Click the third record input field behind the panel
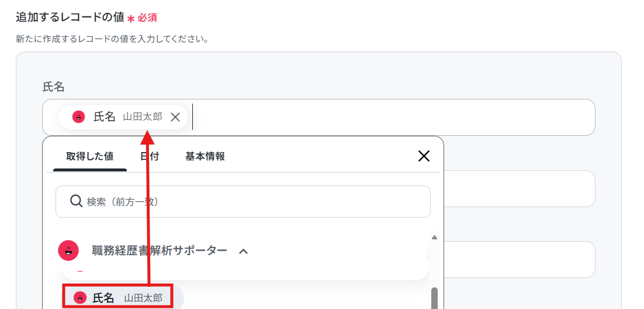This screenshot has width=644, height=309. point(520,260)
